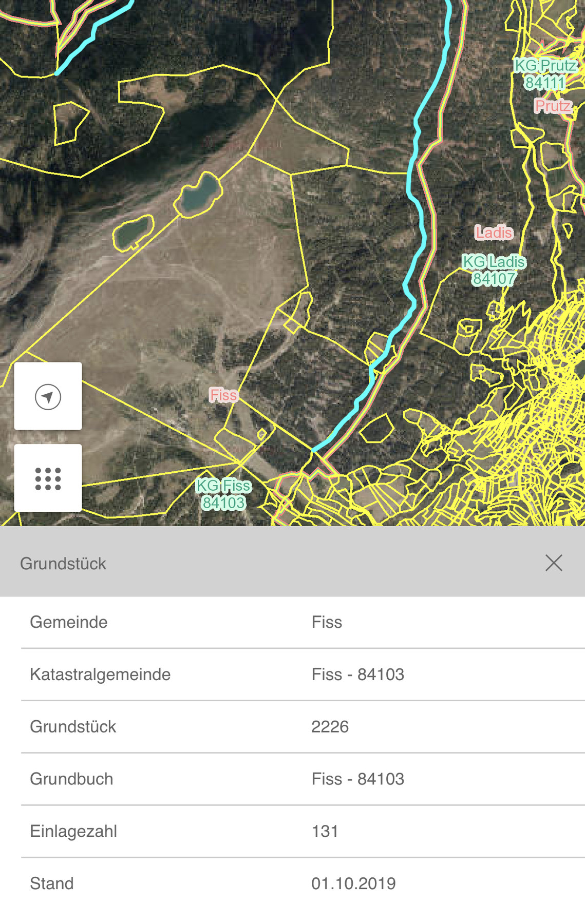Click the Stand date 01.10.2019

(353, 883)
